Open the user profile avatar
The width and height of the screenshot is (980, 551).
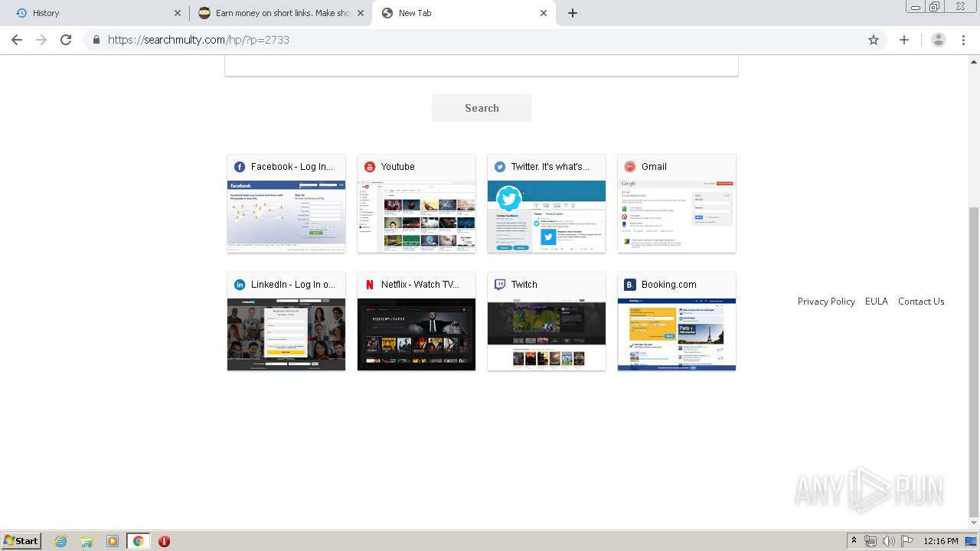click(x=939, y=40)
